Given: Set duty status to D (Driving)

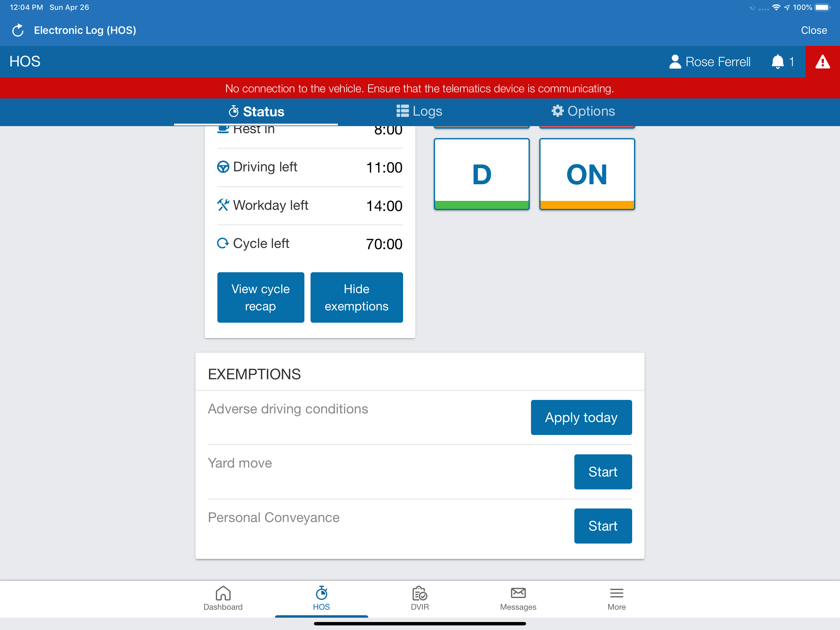Looking at the screenshot, I should point(481,174).
